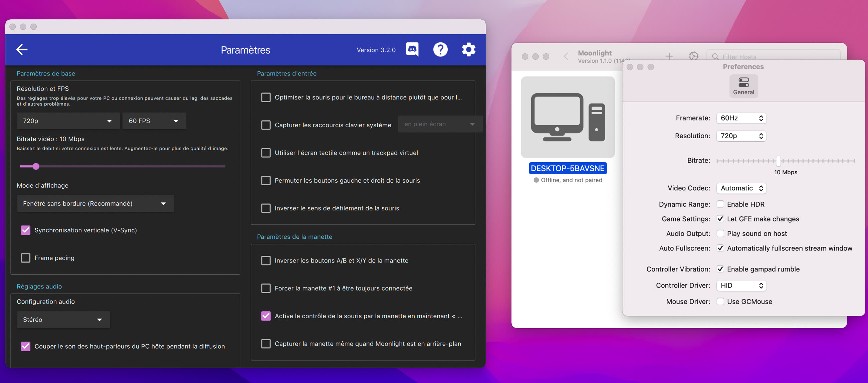The width and height of the screenshot is (868, 383).
Task: Adjust the Bitrate slider in Preferences
Action: click(x=779, y=162)
